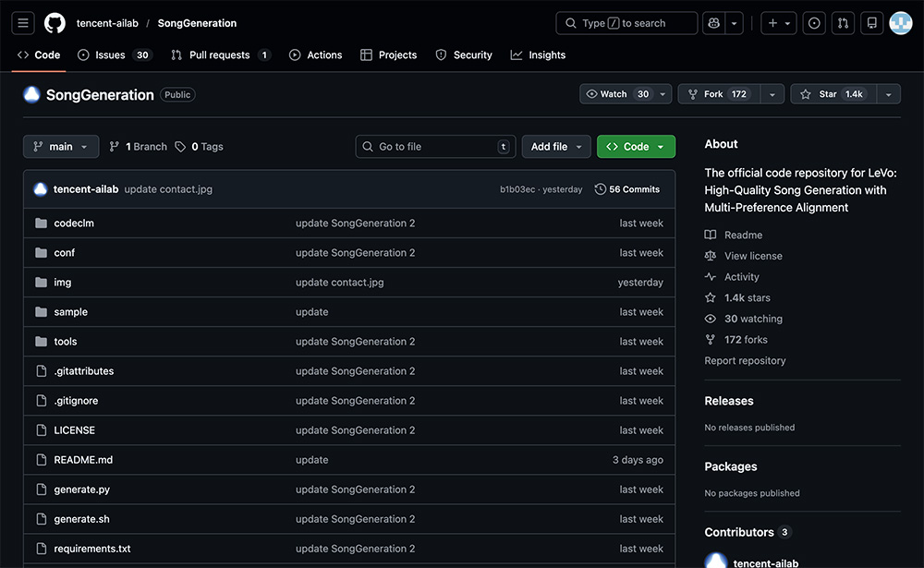Star the SongGeneration repository
The height and width of the screenshot is (568, 924).
pos(833,94)
